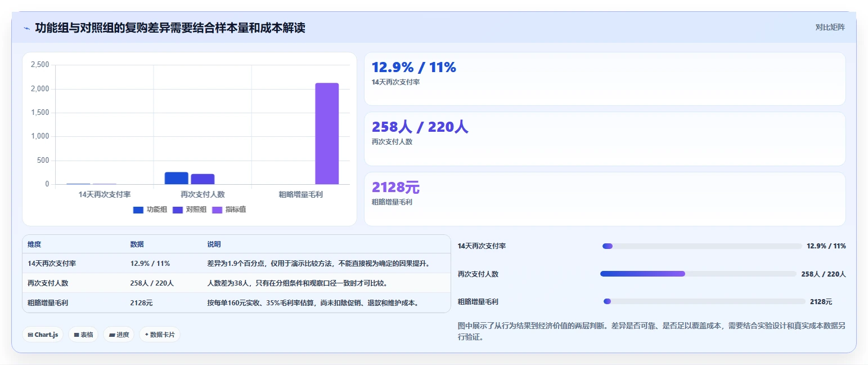Click the 再次支付人数 progress bar
This screenshot has width=868, height=365.
[x=699, y=274]
